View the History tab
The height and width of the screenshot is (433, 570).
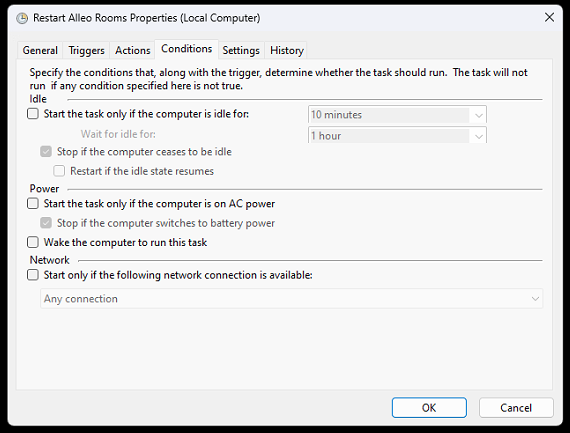click(x=286, y=50)
